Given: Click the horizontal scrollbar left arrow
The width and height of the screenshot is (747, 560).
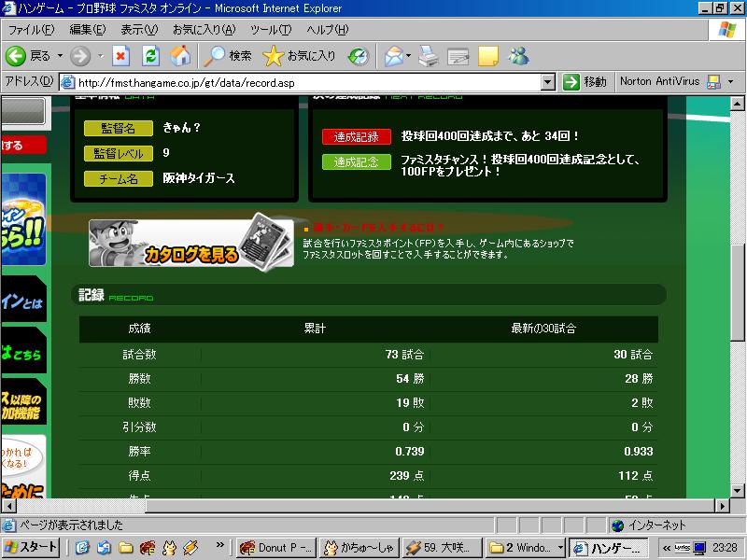Looking at the screenshot, I should (9, 506).
